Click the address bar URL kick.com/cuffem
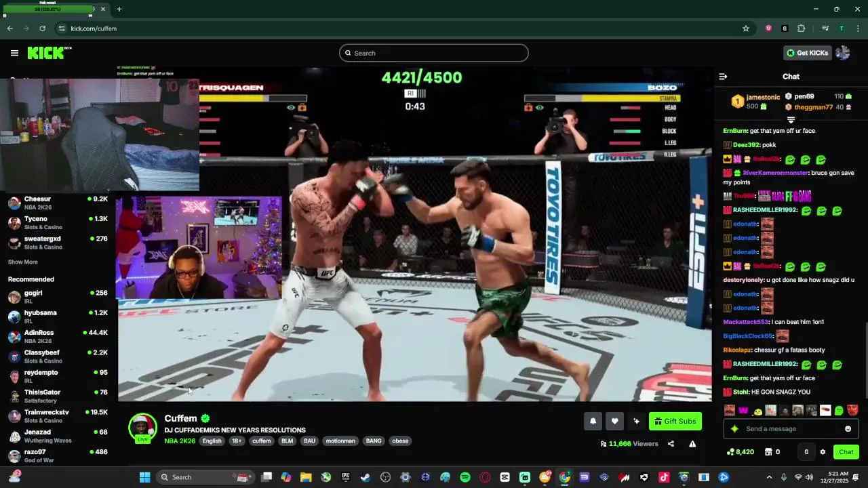Image resolution: width=868 pixels, height=488 pixels. point(94,28)
